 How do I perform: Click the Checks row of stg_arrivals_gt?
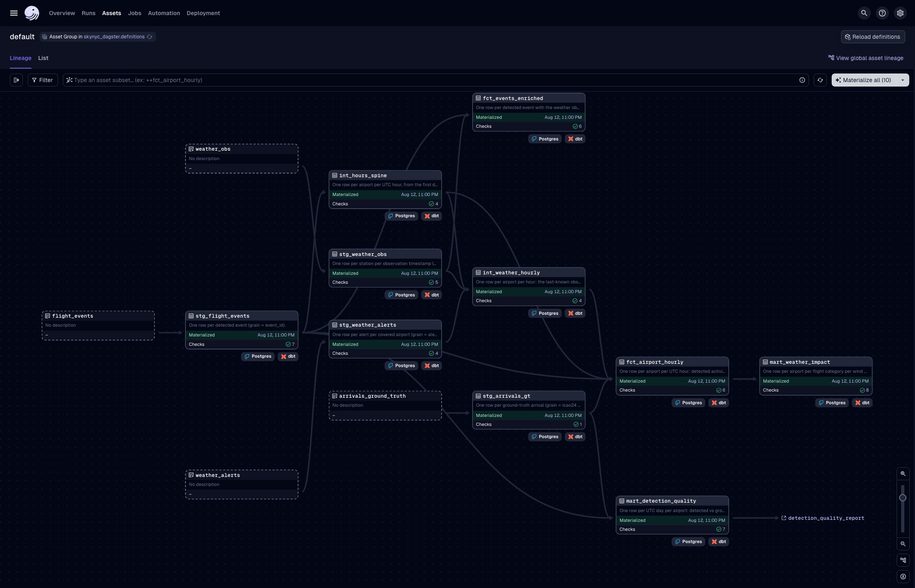[x=529, y=425]
